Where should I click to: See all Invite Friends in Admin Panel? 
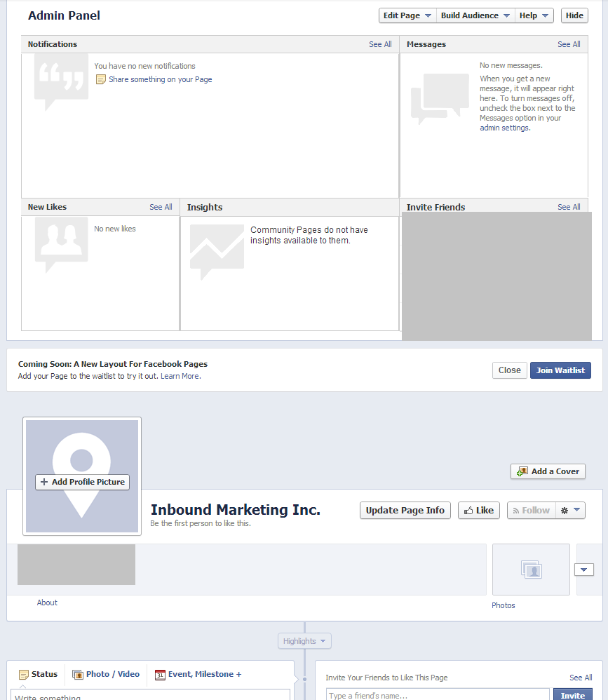click(569, 207)
